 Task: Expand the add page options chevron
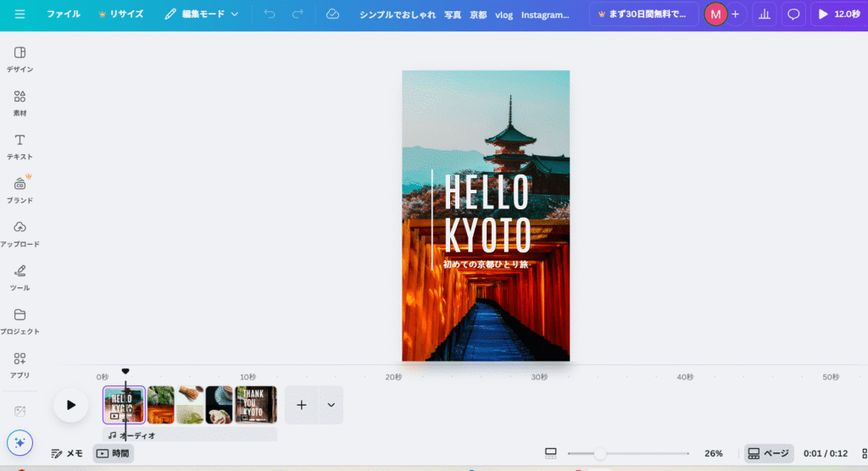click(x=331, y=405)
